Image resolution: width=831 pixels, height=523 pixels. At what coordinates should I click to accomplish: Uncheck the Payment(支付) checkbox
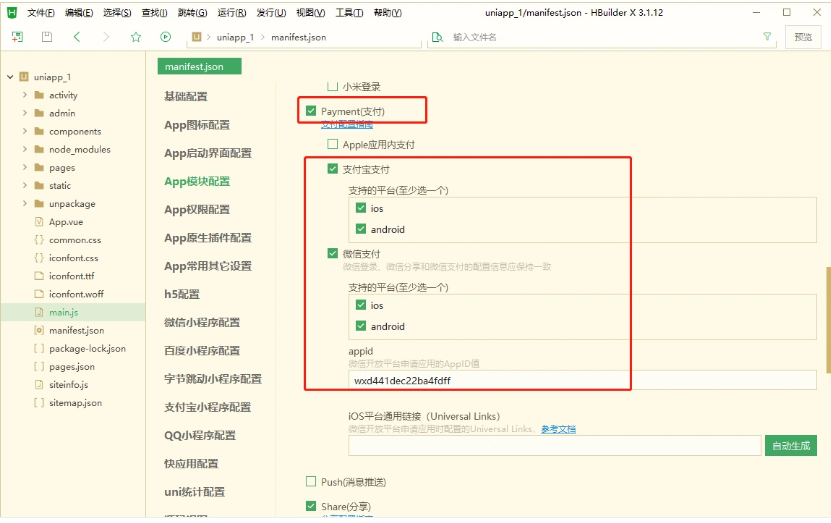(311, 111)
